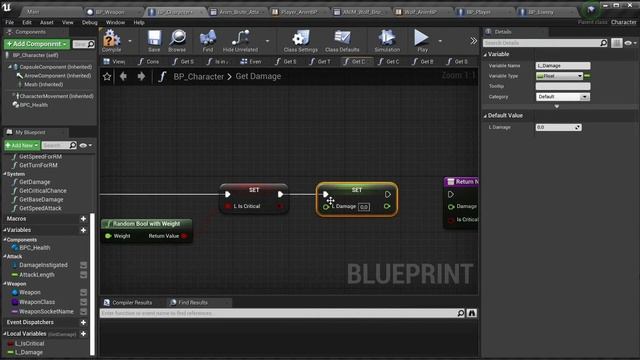Viewport: 640px width, 360px height.
Task: Navigate forward in graph history
Action: pos(141,76)
